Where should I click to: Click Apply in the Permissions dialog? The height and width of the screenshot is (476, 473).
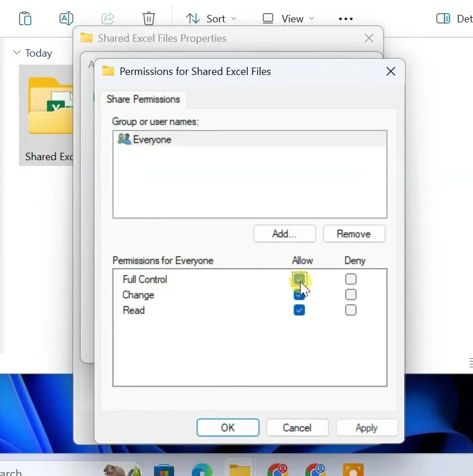366,427
